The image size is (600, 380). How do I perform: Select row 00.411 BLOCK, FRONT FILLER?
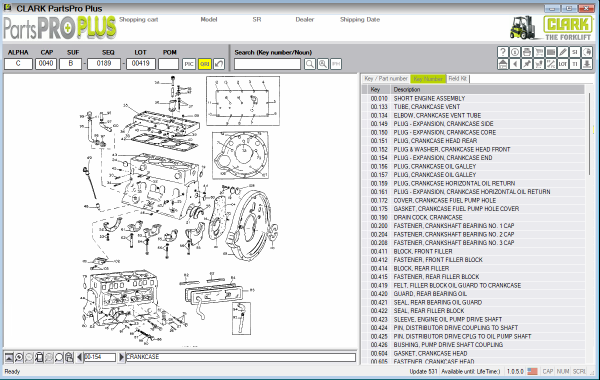click(473, 251)
